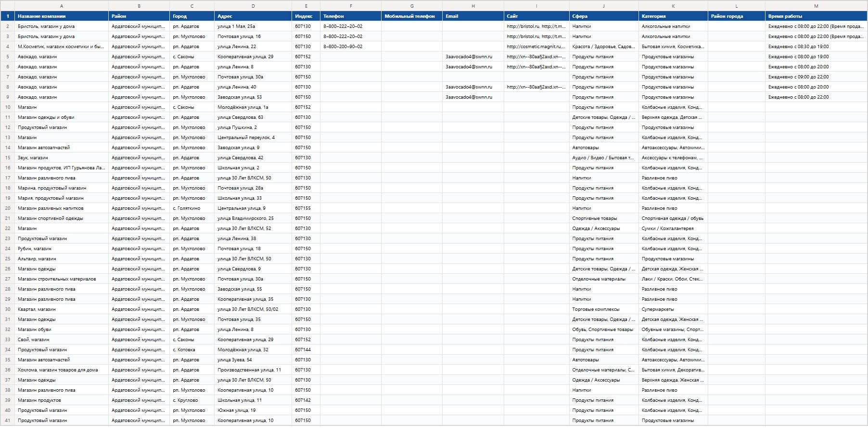Select the 'Магазин разливных напитков' cell

click(x=62, y=208)
